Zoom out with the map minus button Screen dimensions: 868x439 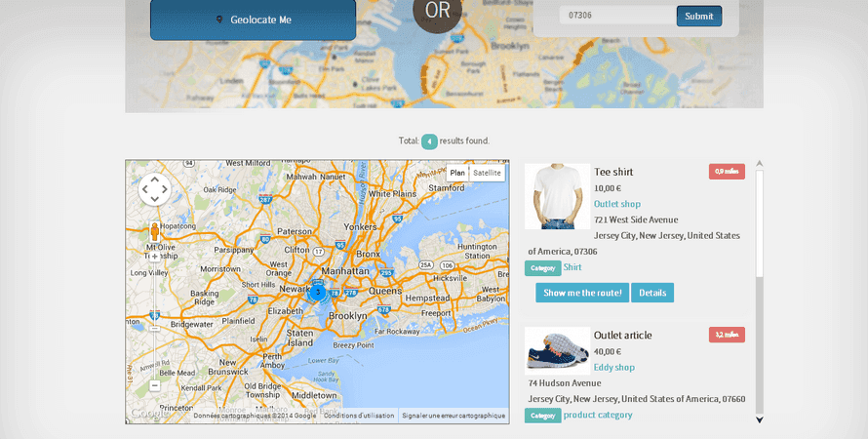pos(154,386)
